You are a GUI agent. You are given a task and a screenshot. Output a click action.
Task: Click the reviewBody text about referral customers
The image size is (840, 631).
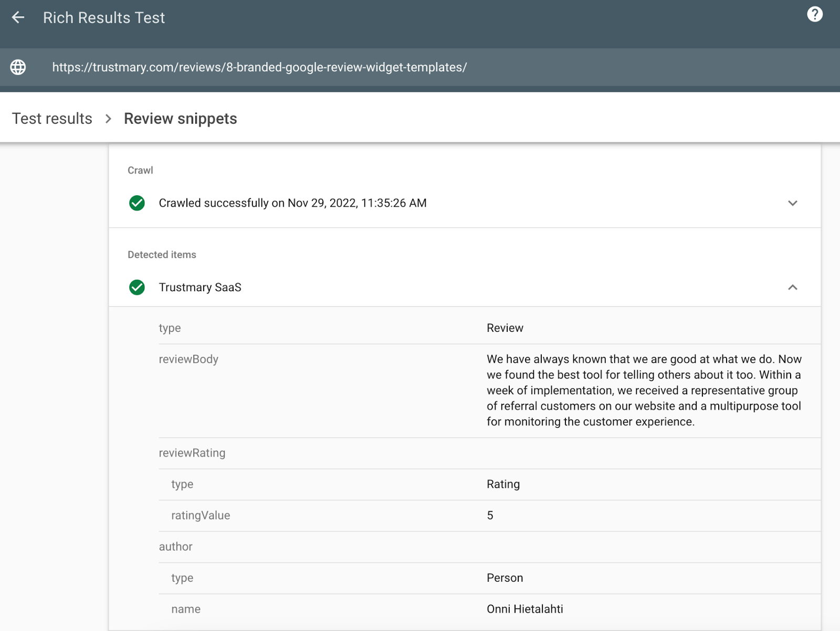644,391
